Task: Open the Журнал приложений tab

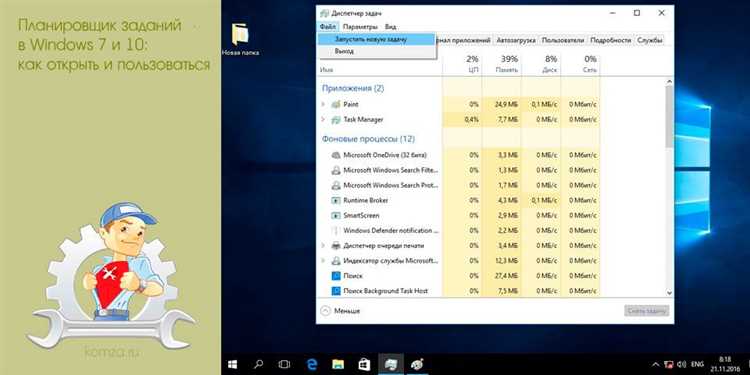Action: pyautogui.click(x=464, y=41)
